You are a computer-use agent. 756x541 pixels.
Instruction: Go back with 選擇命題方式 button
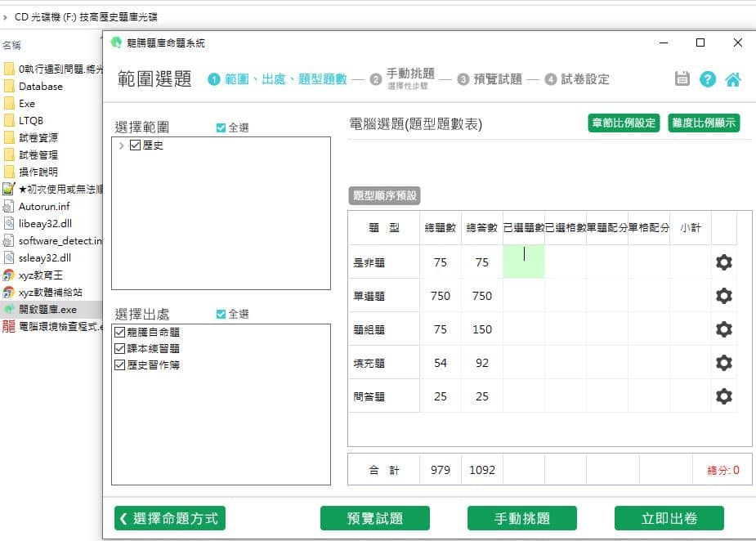[170, 518]
